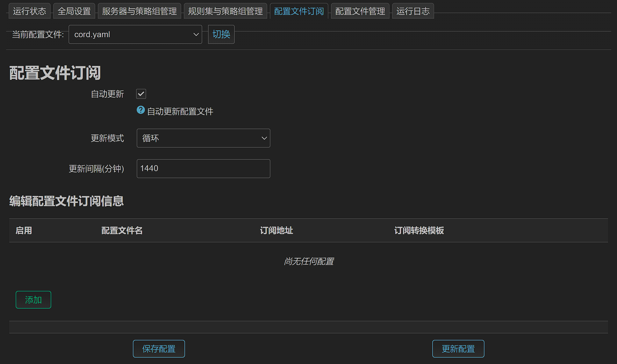
Task: Toggle the 自动更新 checkbox
Action: (x=141, y=94)
